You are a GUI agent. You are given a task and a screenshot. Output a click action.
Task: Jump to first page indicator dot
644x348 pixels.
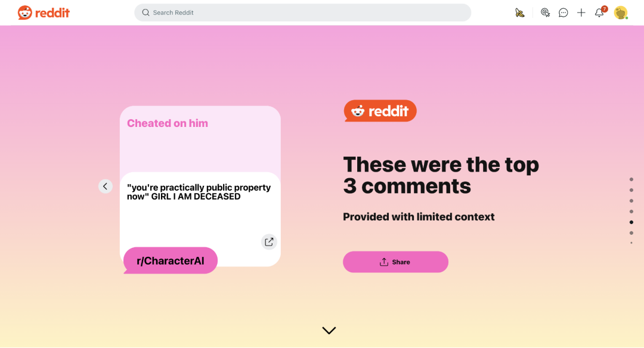(631, 179)
